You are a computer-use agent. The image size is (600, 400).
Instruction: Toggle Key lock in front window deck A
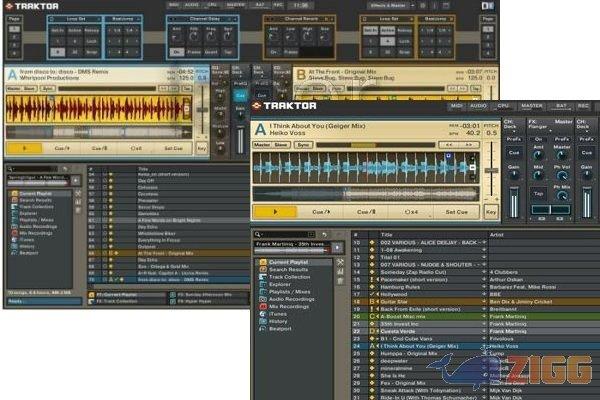[491, 212]
